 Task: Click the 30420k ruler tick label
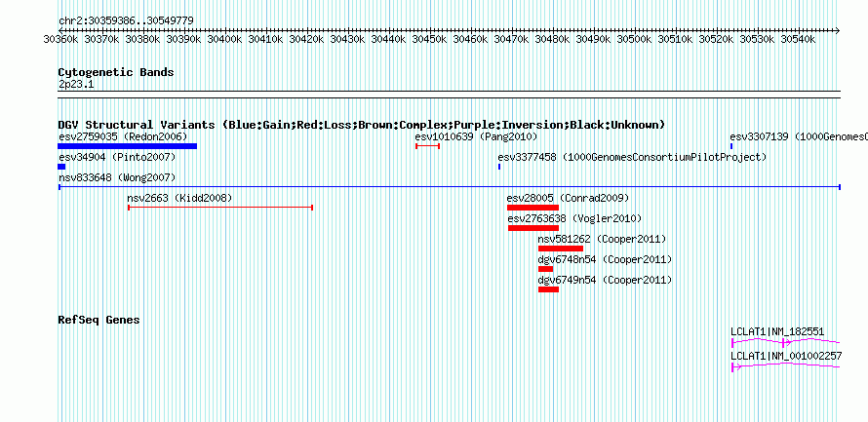tap(307, 39)
